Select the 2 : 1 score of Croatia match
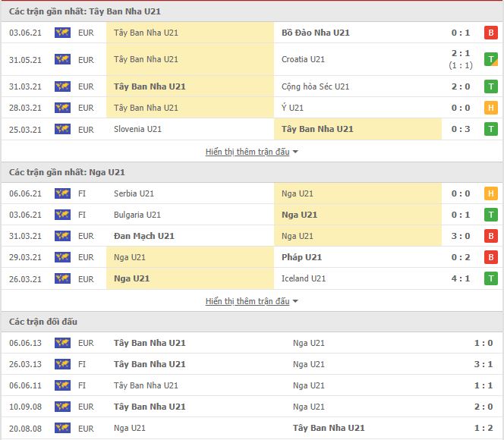Screen dimensions: 504x440 point(461,53)
